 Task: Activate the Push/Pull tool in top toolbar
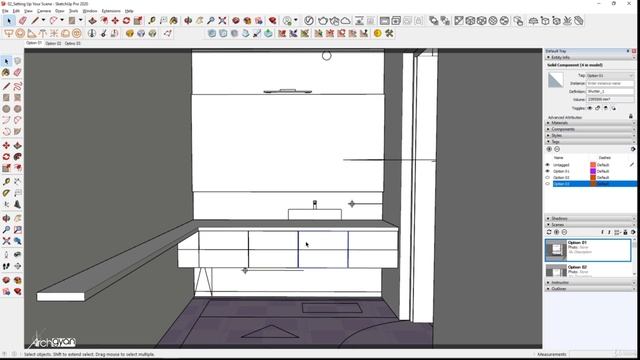tap(93, 20)
